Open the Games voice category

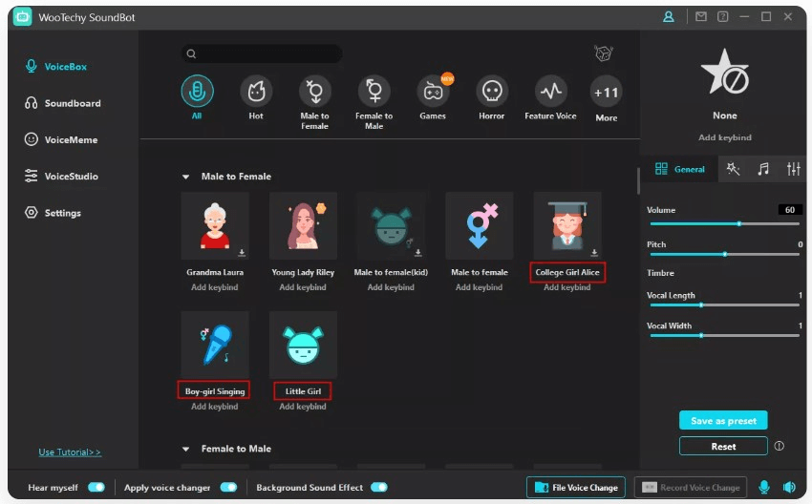point(433,92)
